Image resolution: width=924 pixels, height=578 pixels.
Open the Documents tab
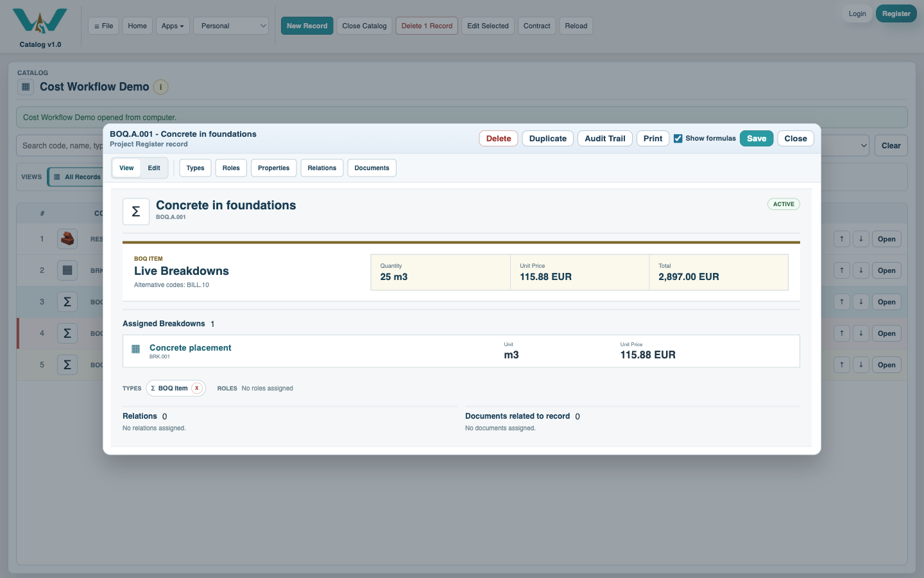pyautogui.click(x=372, y=168)
